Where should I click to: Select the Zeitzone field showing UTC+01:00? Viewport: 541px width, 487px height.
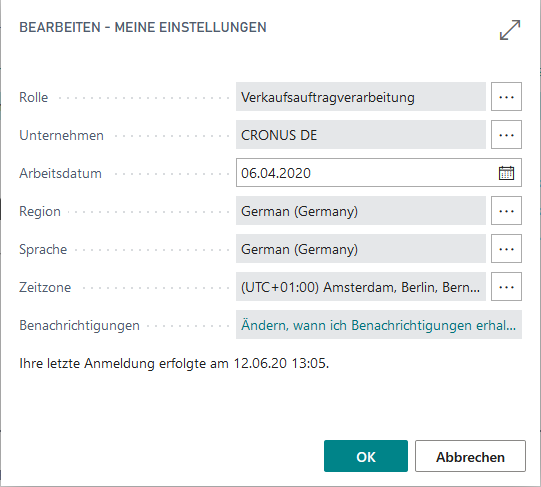(361, 286)
